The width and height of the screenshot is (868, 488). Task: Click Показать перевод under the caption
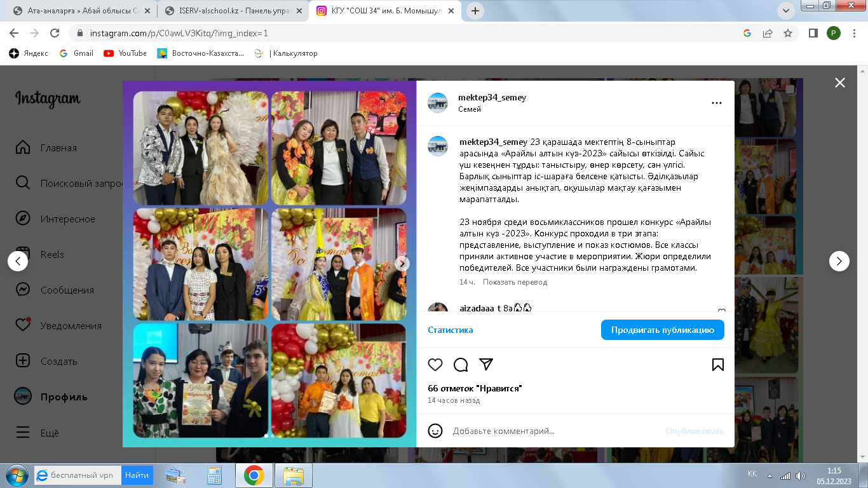pos(515,282)
